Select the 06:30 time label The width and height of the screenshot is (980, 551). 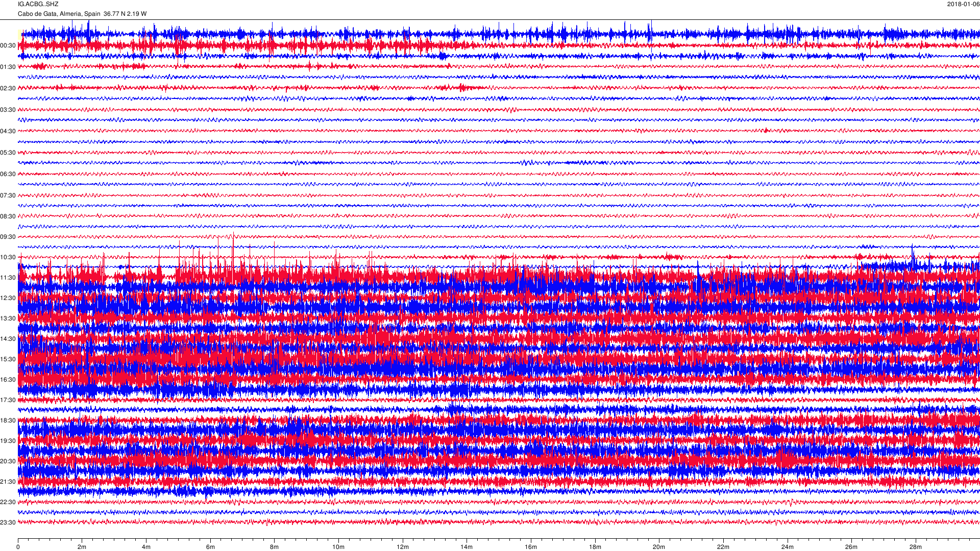pos(8,174)
